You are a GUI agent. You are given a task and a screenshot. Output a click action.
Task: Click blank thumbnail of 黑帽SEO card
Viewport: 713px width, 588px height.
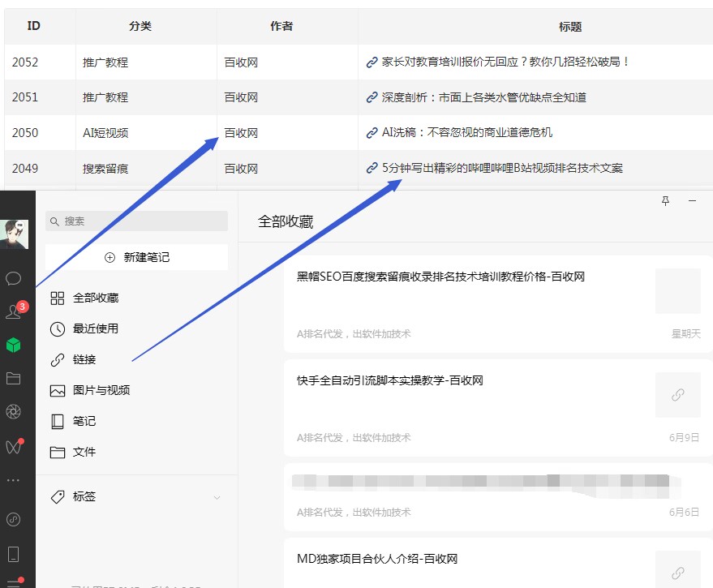678,291
